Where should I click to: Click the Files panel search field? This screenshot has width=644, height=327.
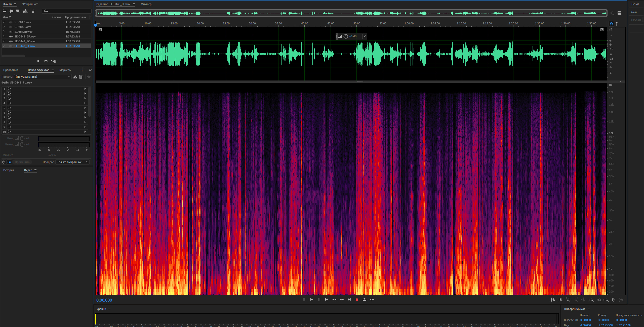pyautogui.click(x=68, y=11)
